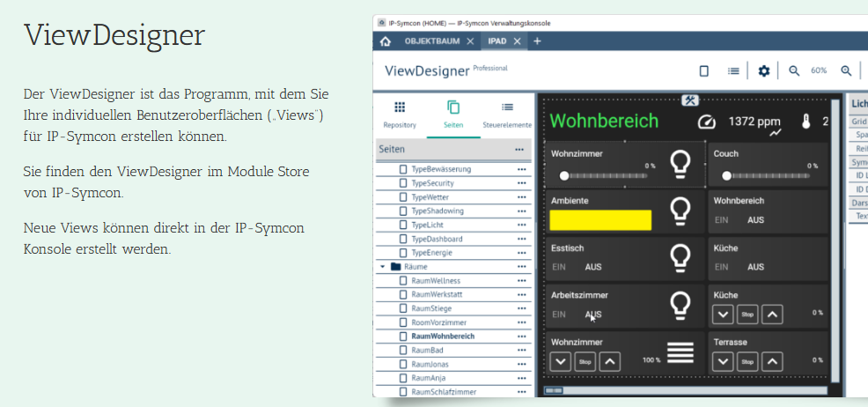This screenshot has height=407, width=868.
Task: Adjust the Wohnzimmer dimmer slider
Action: [x=603, y=175]
